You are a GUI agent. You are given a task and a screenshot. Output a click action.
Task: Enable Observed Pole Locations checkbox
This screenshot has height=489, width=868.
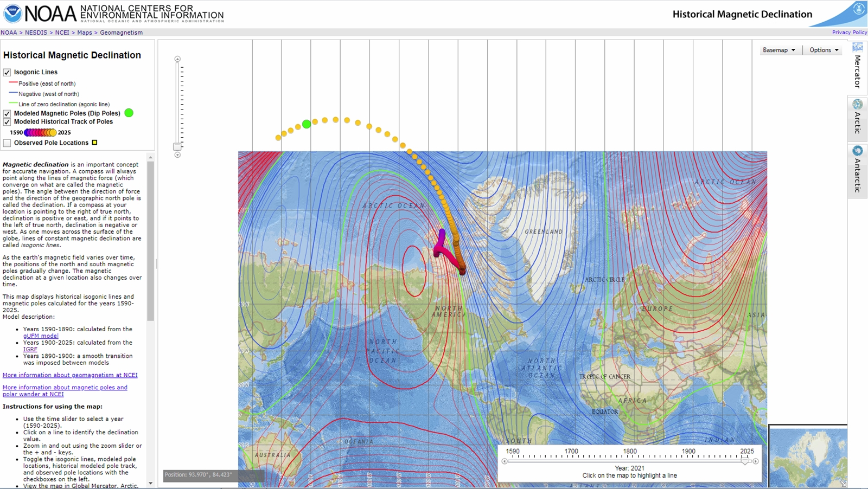pyautogui.click(x=7, y=143)
